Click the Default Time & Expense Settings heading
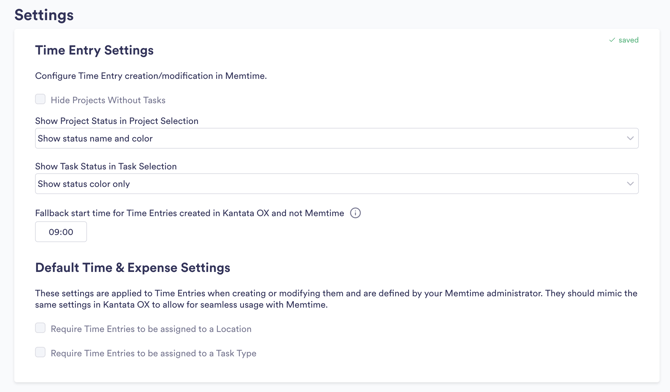The image size is (670, 392). pyautogui.click(x=132, y=268)
